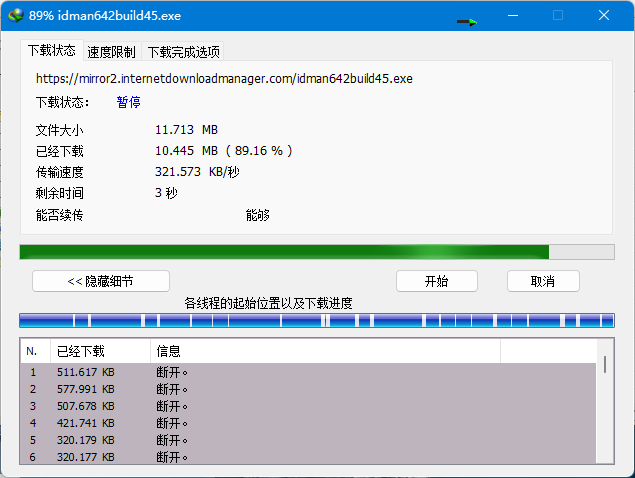The image size is (635, 478).
Task: Select thread row 5 with 320.179 KB
Action: (x=308, y=440)
